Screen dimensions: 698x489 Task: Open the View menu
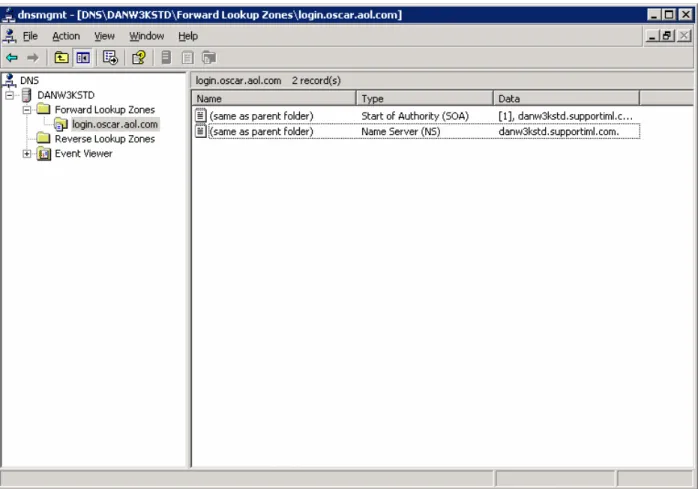pos(105,36)
